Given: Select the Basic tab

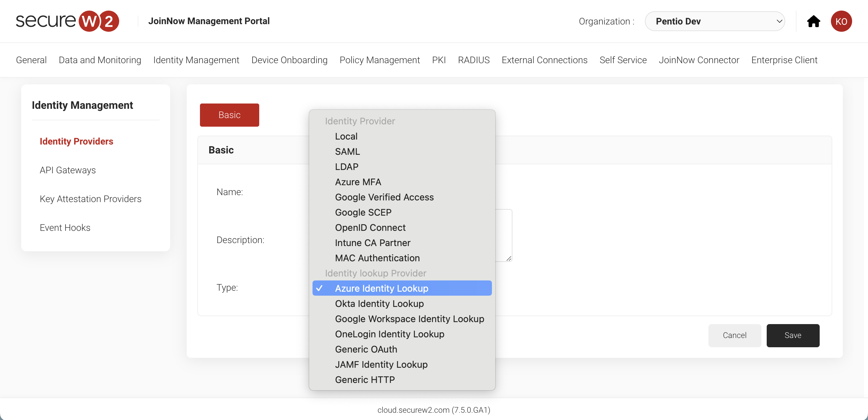Looking at the screenshot, I should point(229,115).
